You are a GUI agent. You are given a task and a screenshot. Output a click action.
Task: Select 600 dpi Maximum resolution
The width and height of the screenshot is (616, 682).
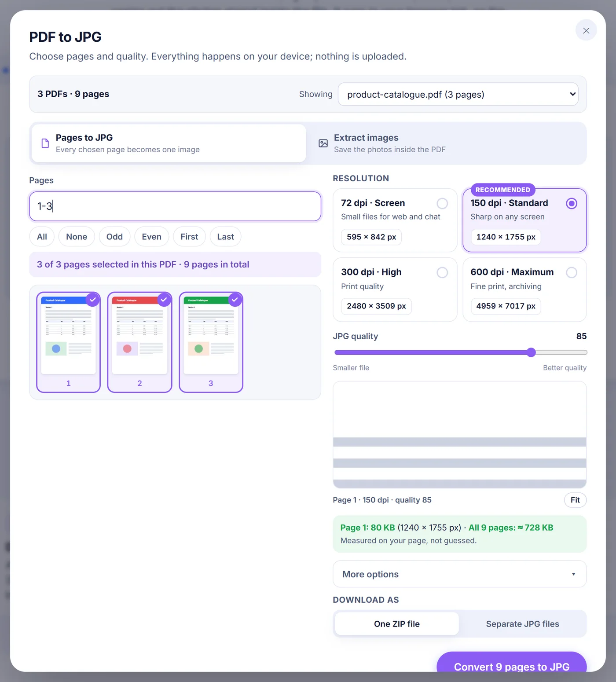524,290
